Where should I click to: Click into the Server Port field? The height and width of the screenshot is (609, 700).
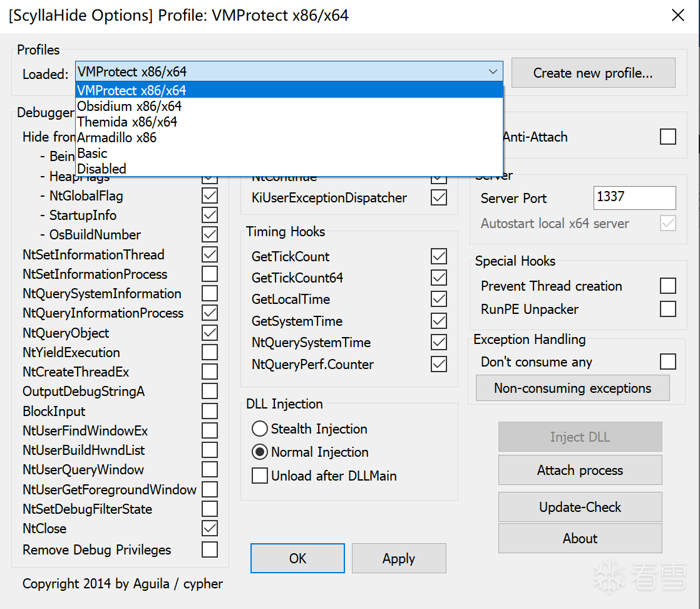tap(634, 197)
